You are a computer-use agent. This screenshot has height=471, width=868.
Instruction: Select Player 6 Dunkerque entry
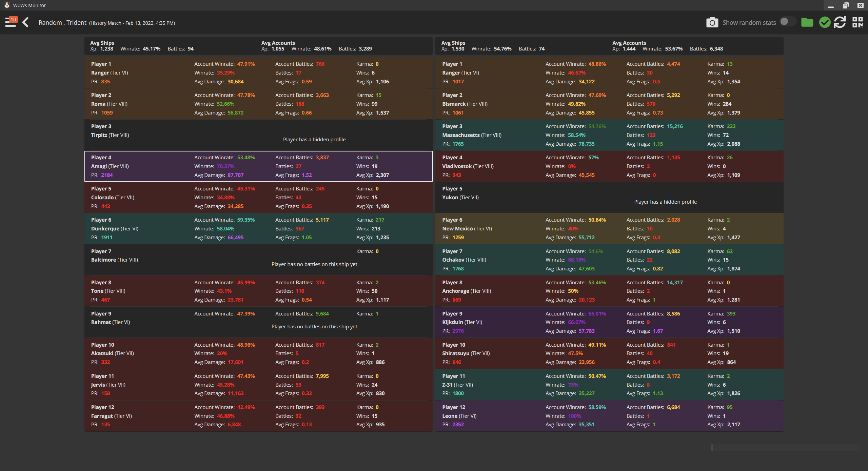pyautogui.click(x=258, y=229)
